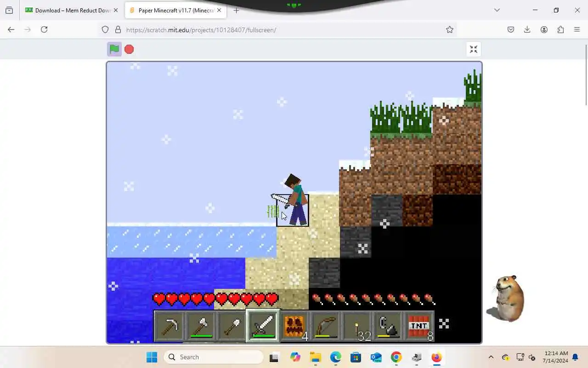
Task: Open the Windows Start menu
Action: coord(152,357)
